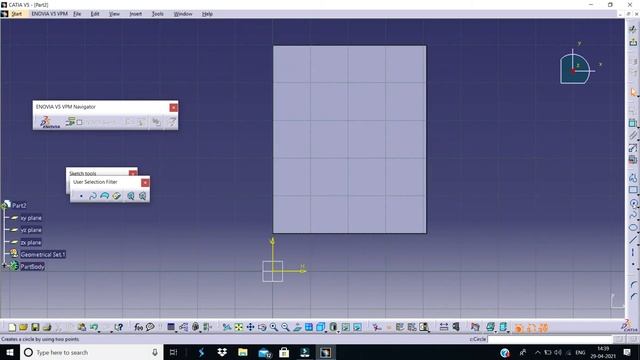Toggle Point filter in User Selection Filter

(x=81, y=196)
